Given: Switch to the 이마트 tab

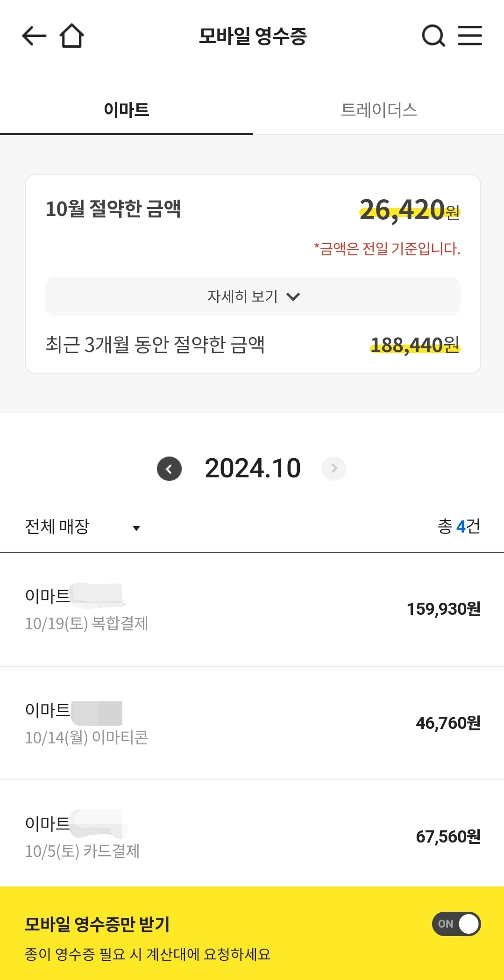Looking at the screenshot, I should [126, 110].
